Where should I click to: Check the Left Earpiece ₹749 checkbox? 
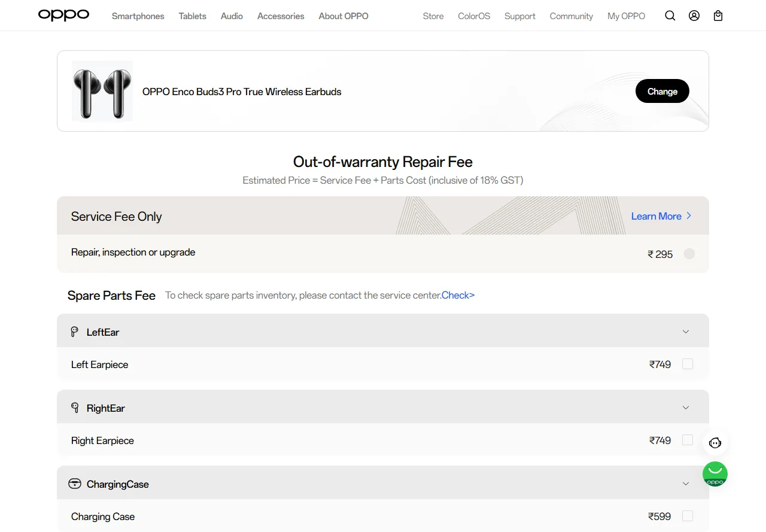688,364
